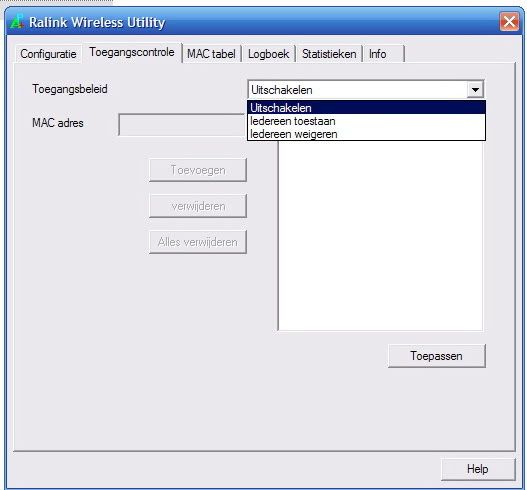The width and height of the screenshot is (527, 490).
Task: Open Help
Action: [478, 469]
